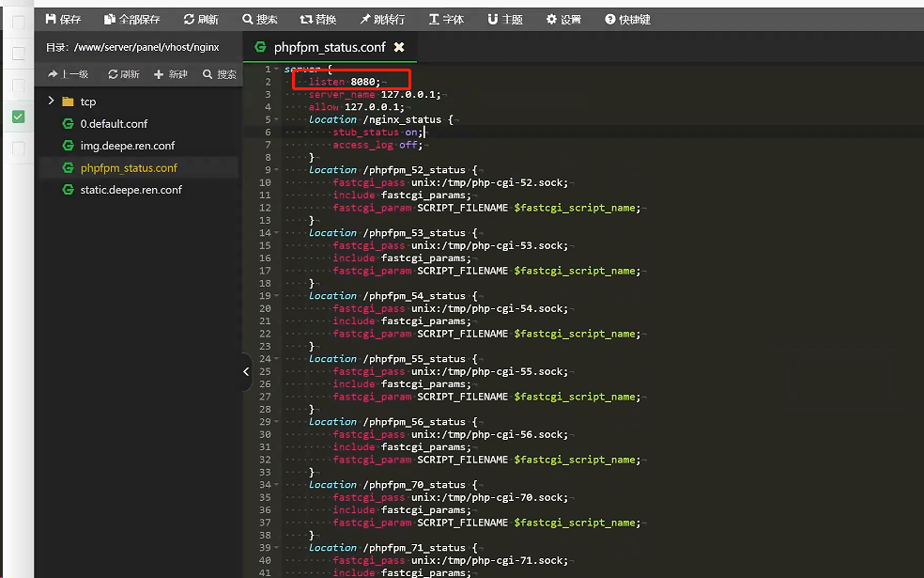
Task: Fold the phpfpm_52_status block at line 9
Action: click(x=276, y=170)
